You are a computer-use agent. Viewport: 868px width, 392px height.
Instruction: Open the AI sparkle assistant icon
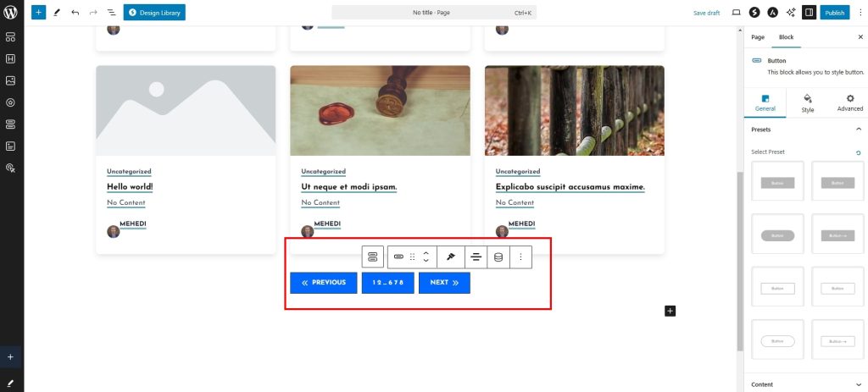(792, 13)
